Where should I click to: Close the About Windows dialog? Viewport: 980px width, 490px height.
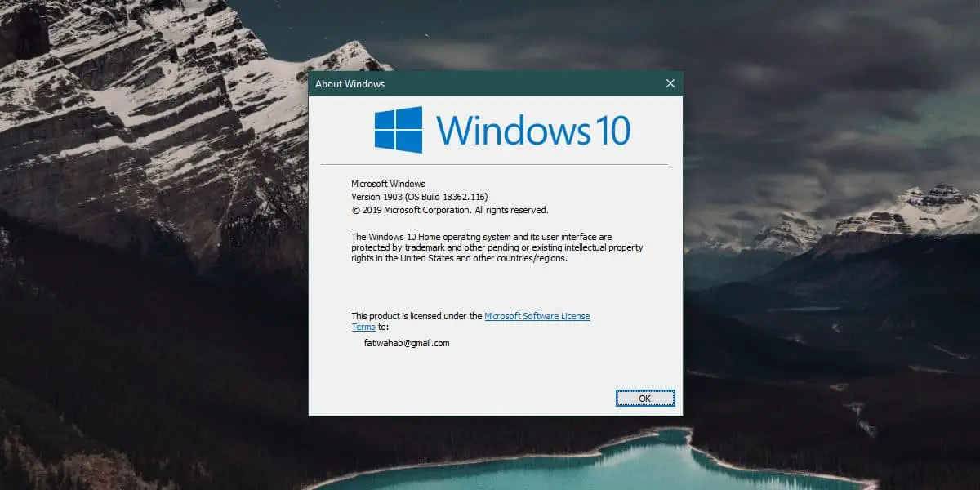[x=670, y=83]
